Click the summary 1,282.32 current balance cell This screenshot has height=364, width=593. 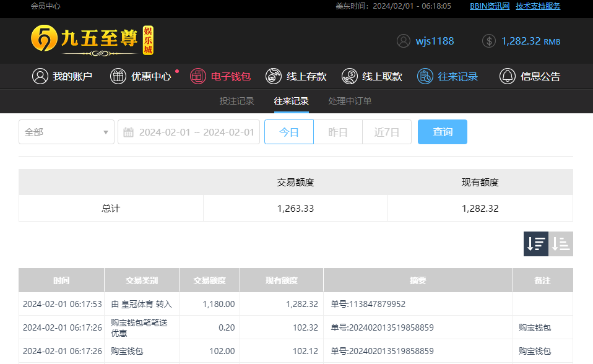coord(480,209)
